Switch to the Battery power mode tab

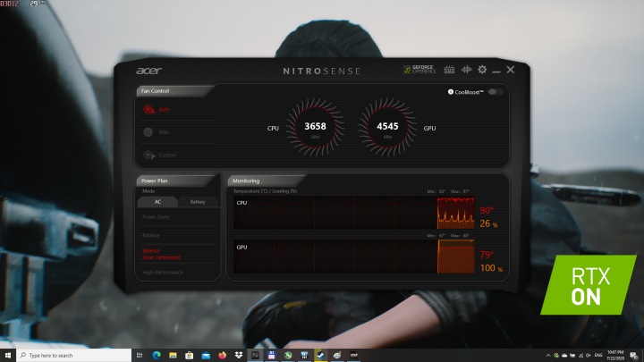(198, 201)
